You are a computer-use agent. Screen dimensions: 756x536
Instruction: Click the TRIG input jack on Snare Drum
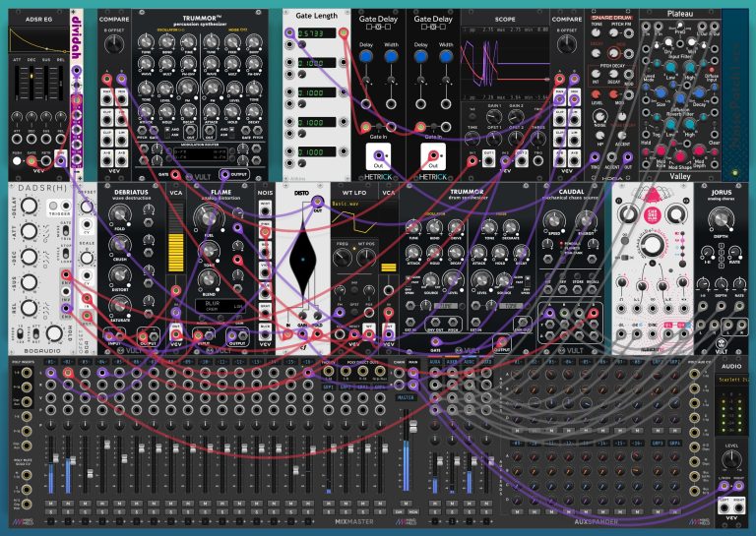[x=596, y=157]
